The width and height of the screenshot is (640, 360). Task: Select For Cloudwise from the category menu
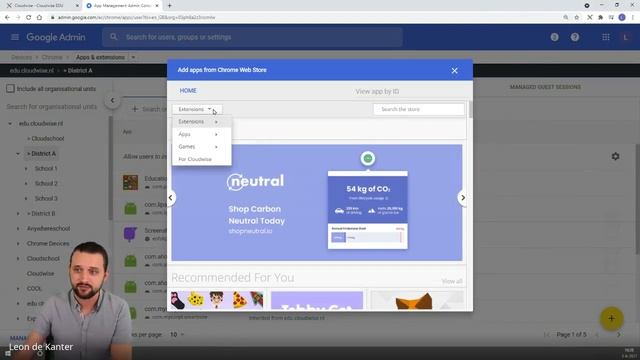click(x=202, y=159)
